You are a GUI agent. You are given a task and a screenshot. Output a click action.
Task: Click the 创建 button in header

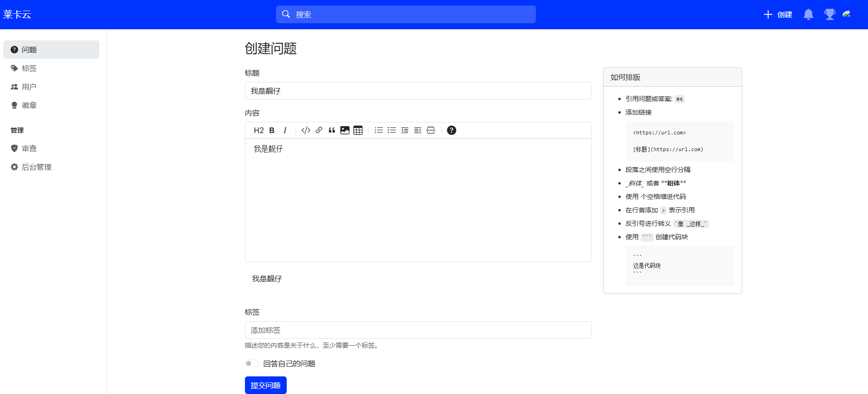[778, 14]
